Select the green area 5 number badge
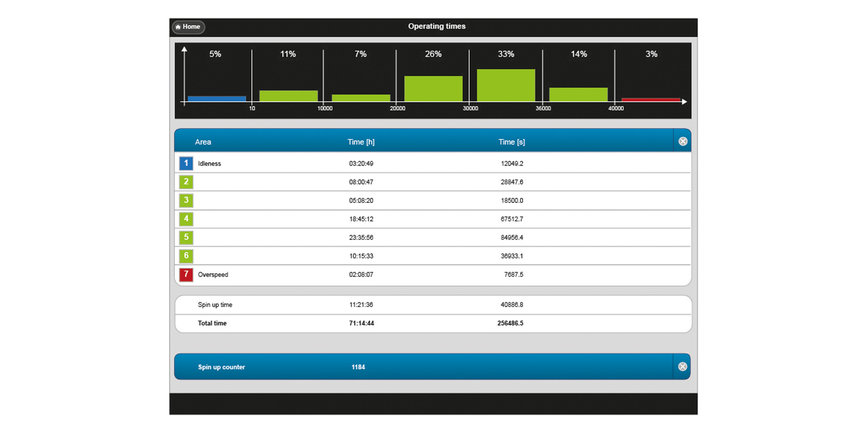The width and height of the screenshot is (866, 433). pyautogui.click(x=186, y=237)
